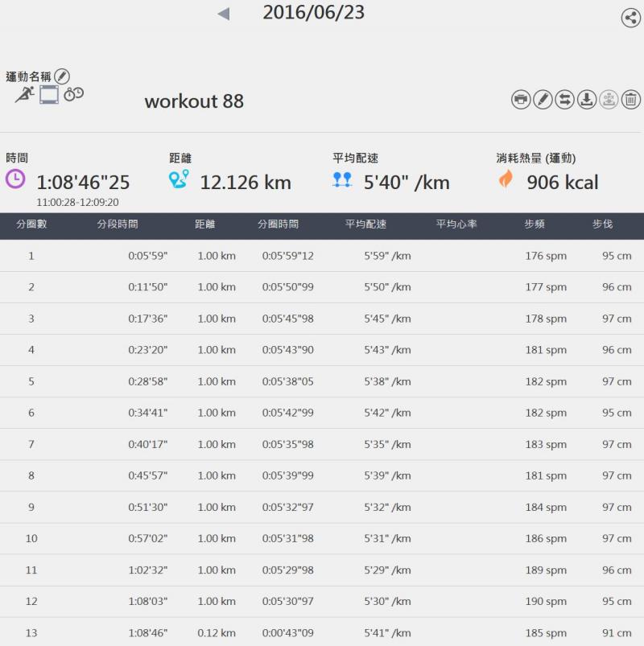The width and height of the screenshot is (644, 646).
Task: Click lap time 0:05'45"98
Action: tap(287, 319)
